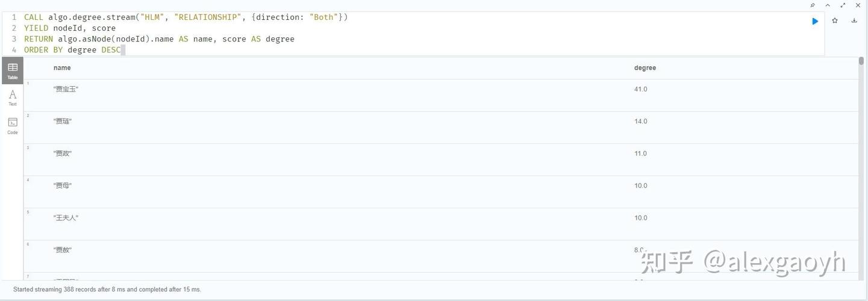The width and height of the screenshot is (868, 301).
Task: Select the "贾宝玉" name cell
Action: coord(66,89)
